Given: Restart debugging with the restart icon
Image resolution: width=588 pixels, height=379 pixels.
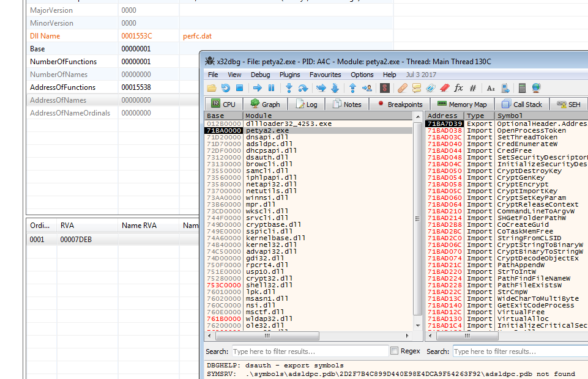Looking at the screenshot, I should coord(225,88).
